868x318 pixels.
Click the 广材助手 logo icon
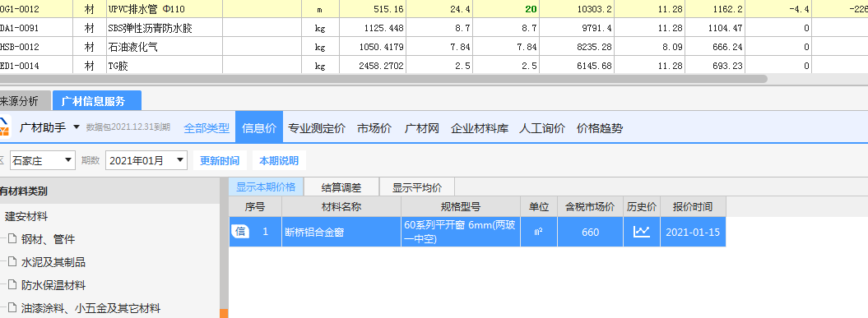tap(4, 127)
